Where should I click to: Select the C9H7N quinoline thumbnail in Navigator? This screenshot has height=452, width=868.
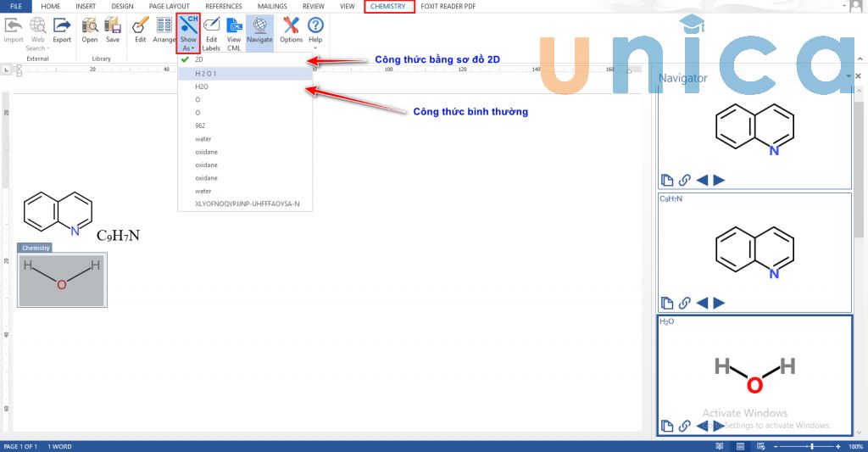[x=754, y=252]
